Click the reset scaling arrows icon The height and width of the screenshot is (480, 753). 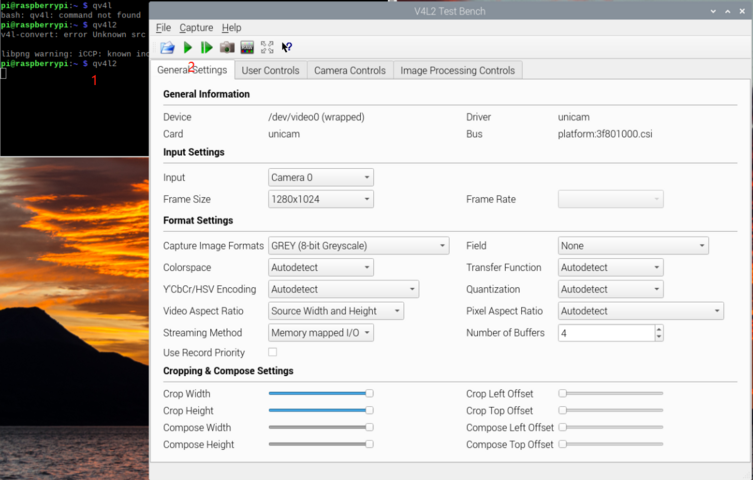tap(267, 47)
